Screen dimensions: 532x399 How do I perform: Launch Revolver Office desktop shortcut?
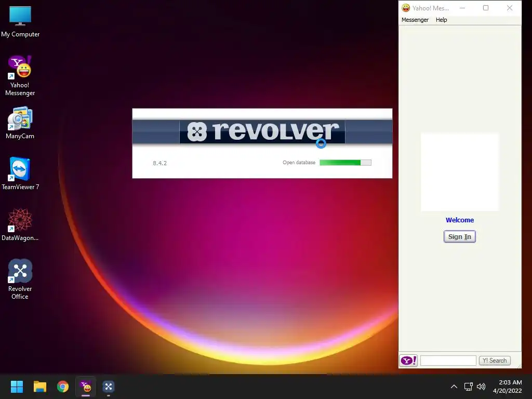point(20,279)
